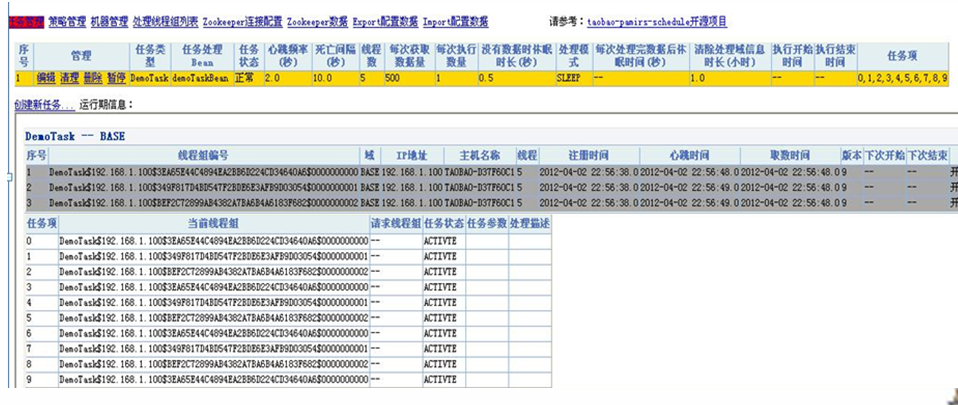Screen dimensions: 958x405
Task: Select current thread group of task item 7
Action: pyautogui.click(x=214, y=348)
